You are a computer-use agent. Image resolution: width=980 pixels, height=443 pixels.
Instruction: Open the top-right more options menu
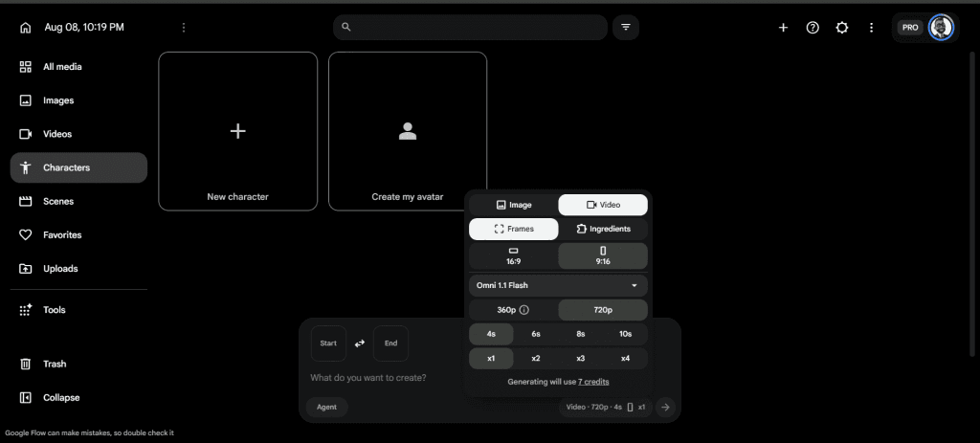[871, 28]
